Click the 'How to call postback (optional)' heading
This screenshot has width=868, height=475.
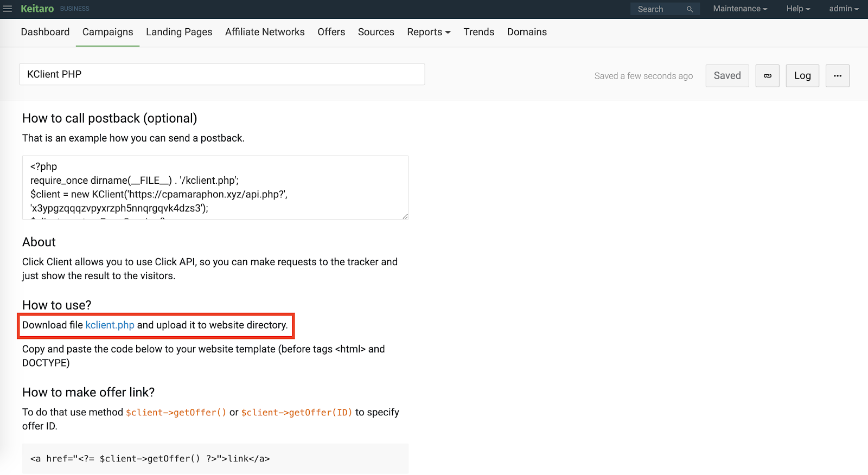coord(110,118)
